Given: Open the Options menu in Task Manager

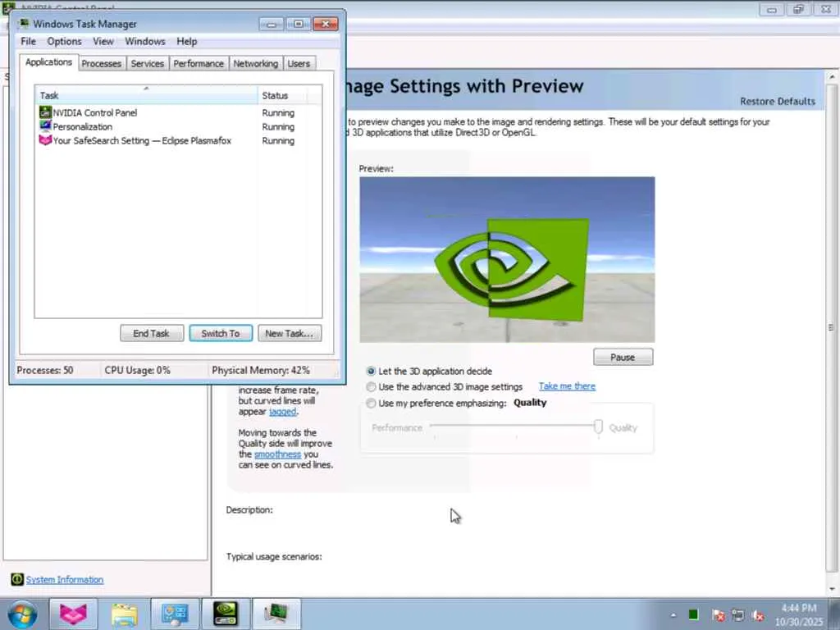Looking at the screenshot, I should 64,41.
